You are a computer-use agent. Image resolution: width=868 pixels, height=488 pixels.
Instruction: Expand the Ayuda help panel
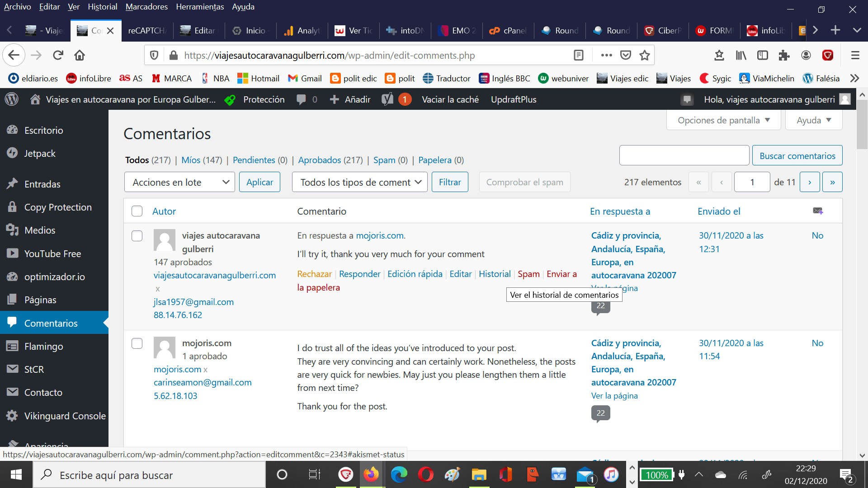[814, 120]
